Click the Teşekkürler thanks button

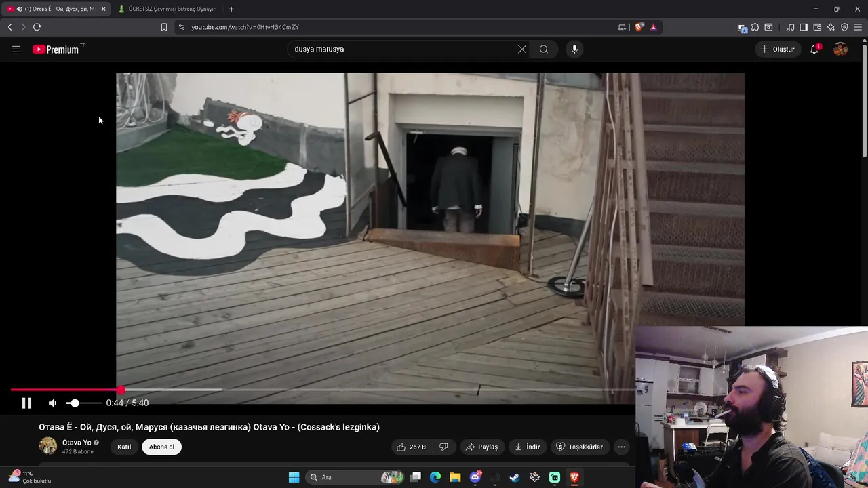tap(579, 447)
